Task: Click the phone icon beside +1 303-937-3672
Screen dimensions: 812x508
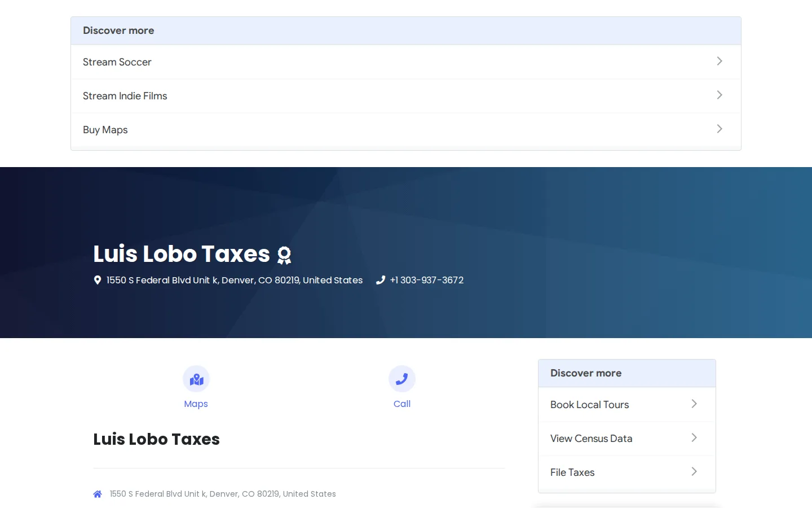Action: point(381,280)
